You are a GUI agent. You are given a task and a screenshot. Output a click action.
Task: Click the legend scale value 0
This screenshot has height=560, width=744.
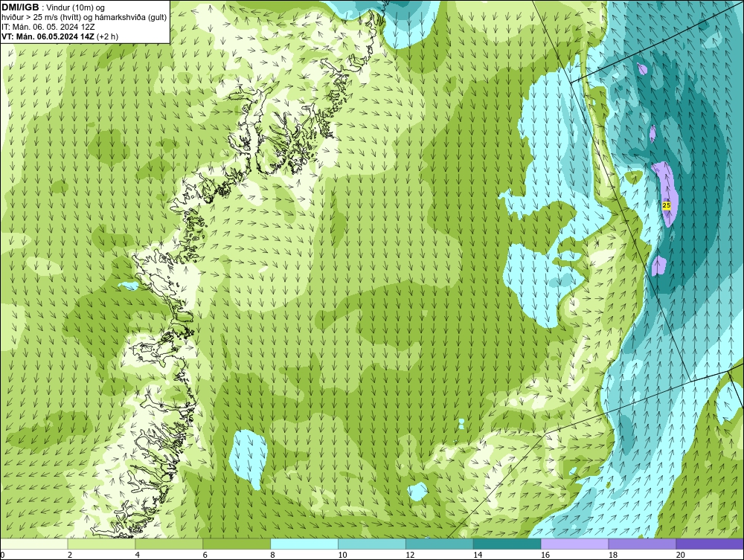2,555
